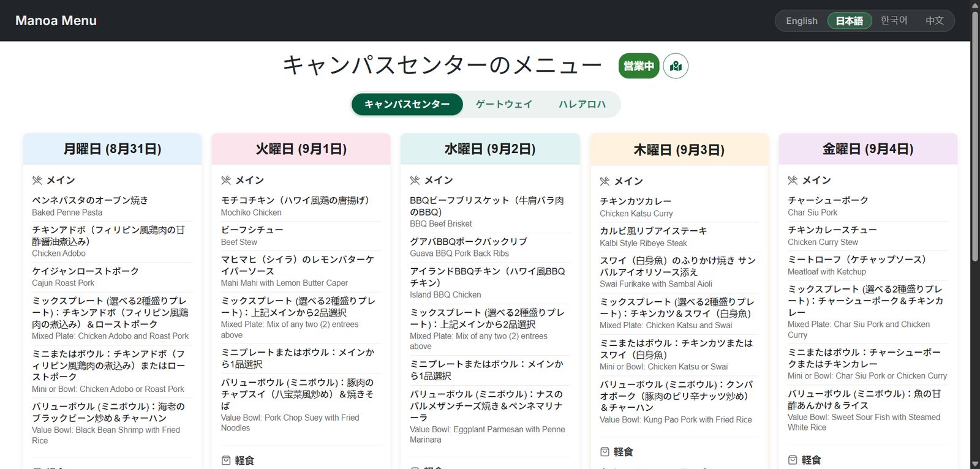
Task: Switch language to English
Action: [x=802, y=21]
